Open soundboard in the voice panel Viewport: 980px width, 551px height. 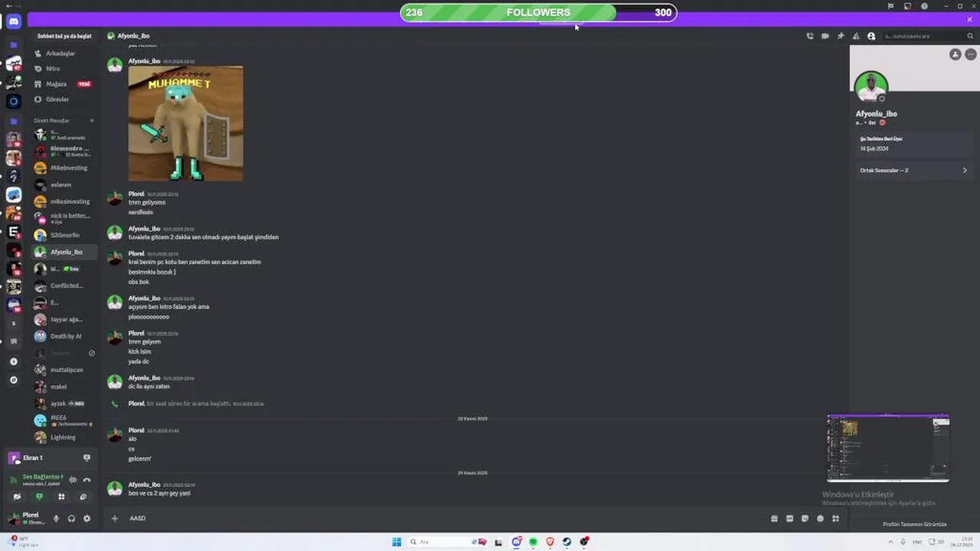pos(83,497)
